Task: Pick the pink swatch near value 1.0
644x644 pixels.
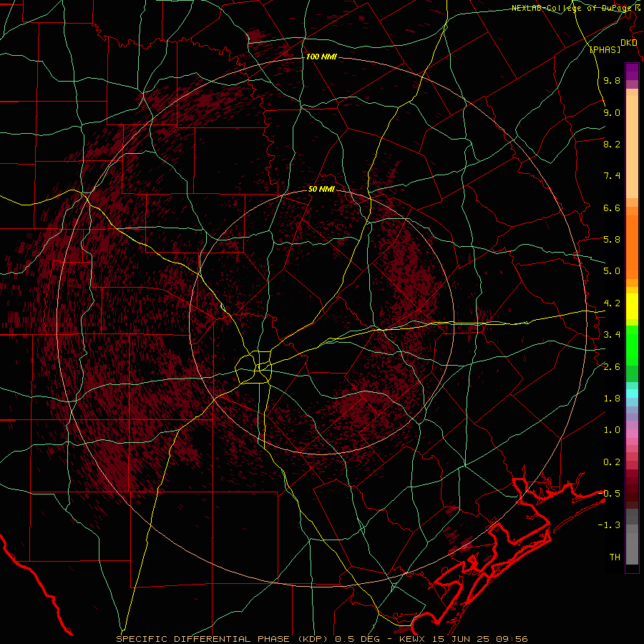Action: click(632, 434)
